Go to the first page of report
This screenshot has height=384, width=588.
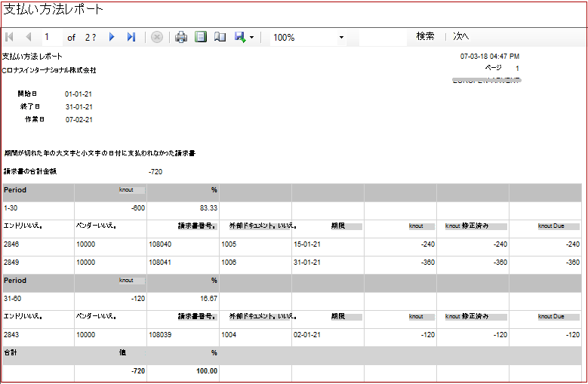[x=10, y=37]
